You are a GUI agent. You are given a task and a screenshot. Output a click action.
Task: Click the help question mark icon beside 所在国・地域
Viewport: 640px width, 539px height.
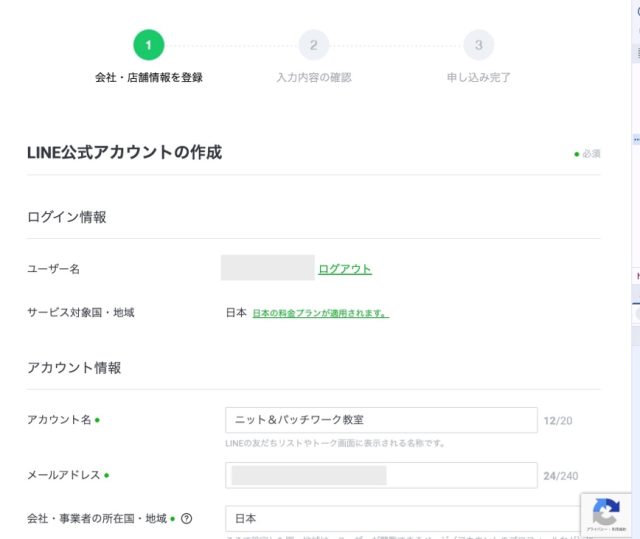click(187, 519)
